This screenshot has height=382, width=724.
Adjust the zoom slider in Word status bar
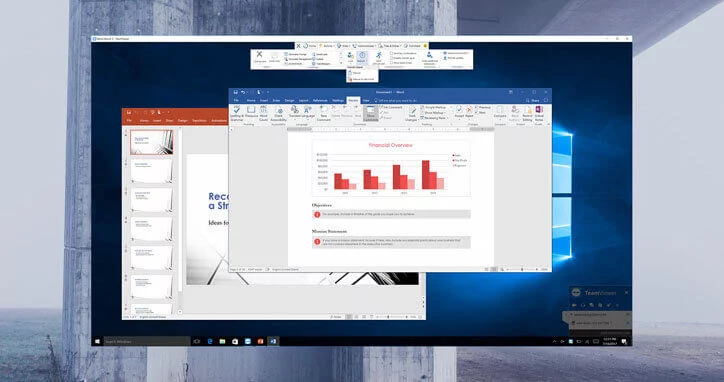coord(522,269)
